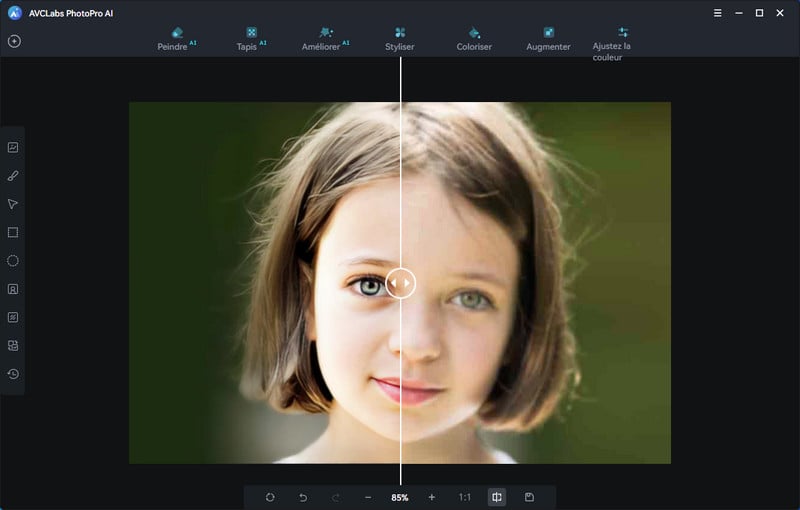Open the hamburger main menu
This screenshot has height=510, width=800.
click(x=717, y=13)
